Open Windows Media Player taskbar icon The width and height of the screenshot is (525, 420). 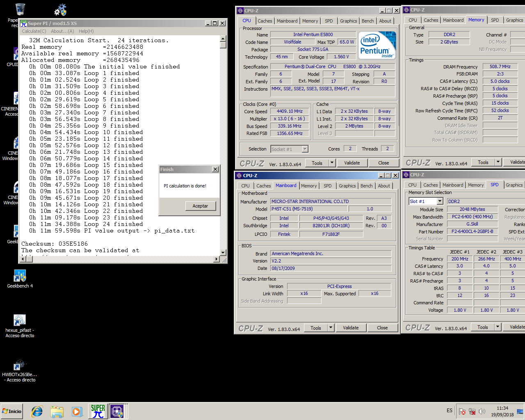77,411
